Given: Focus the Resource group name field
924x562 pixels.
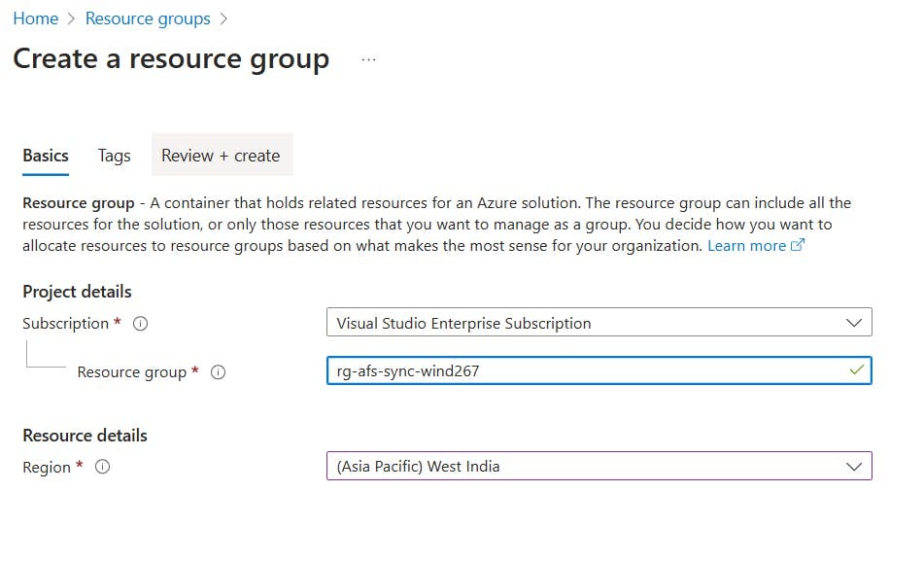Looking at the screenshot, I should coord(599,370).
